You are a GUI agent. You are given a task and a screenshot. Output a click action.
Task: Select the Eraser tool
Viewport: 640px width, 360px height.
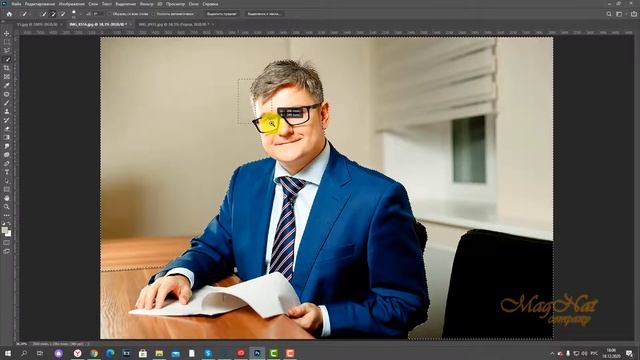click(x=7, y=129)
